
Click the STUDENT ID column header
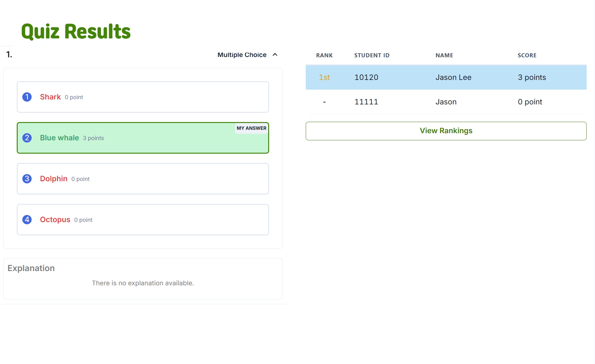coord(372,55)
